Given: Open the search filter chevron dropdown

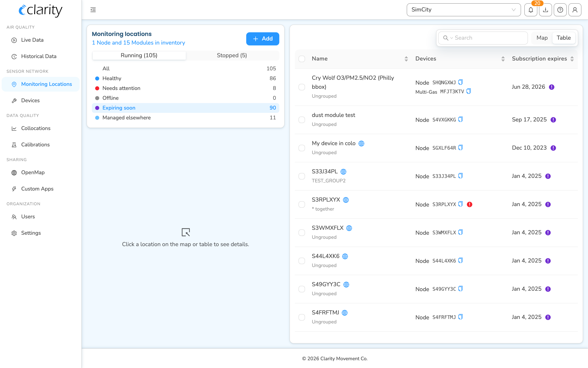Looking at the screenshot, I should pyautogui.click(x=451, y=38).
